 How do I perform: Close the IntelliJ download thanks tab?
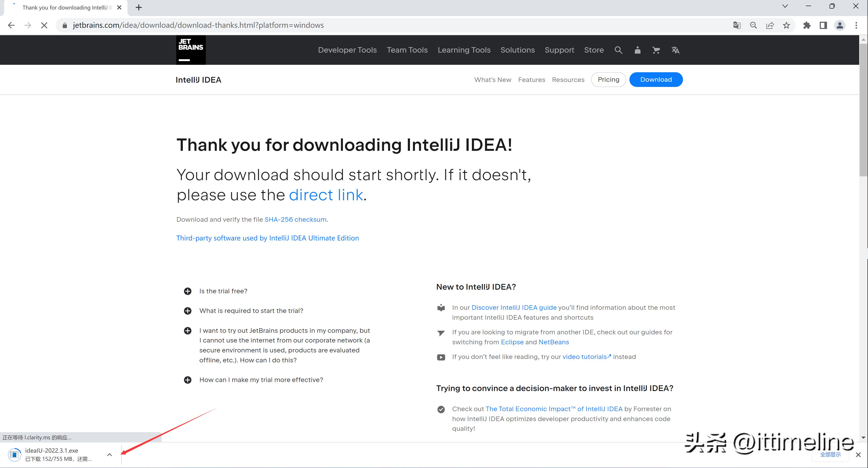point(119,7)
